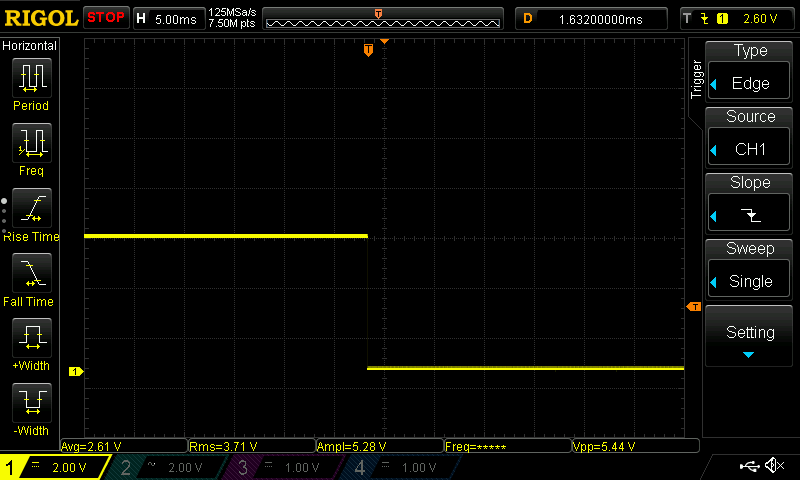Image resolution: width=800 pixels, height=480 pixels.
Task: Click the orange T trigger position marker
Action: 368,49
